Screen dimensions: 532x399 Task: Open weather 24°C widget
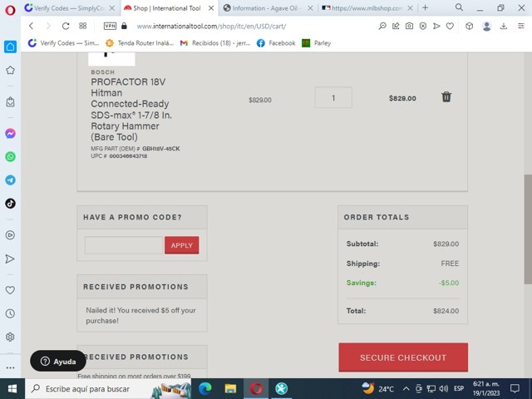[x=377, y=388]
